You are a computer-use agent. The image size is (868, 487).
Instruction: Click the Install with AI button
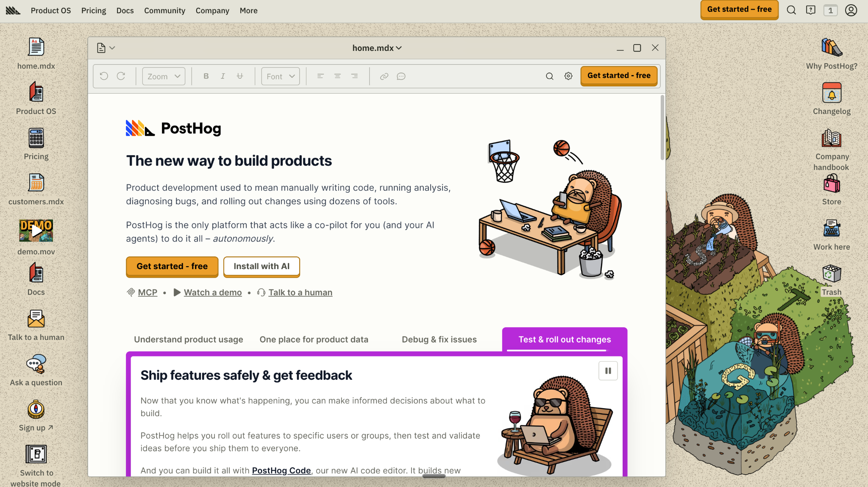tap(262, 267)
